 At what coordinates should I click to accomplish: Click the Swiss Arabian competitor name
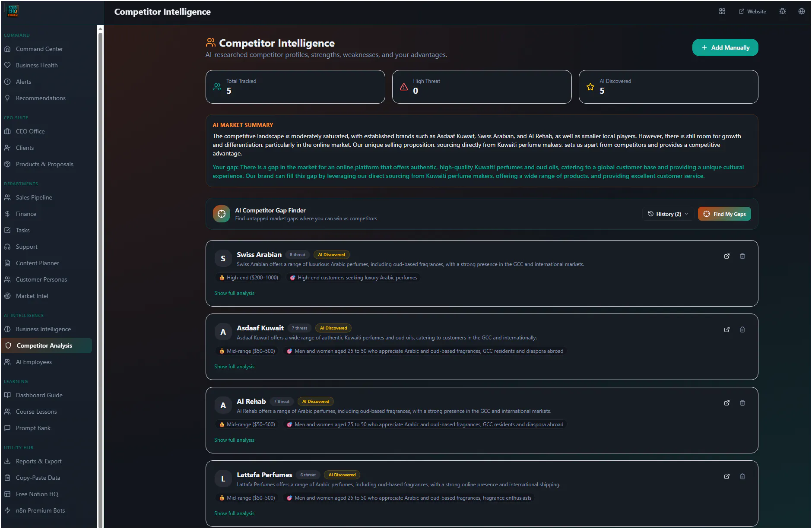[259, 255]
